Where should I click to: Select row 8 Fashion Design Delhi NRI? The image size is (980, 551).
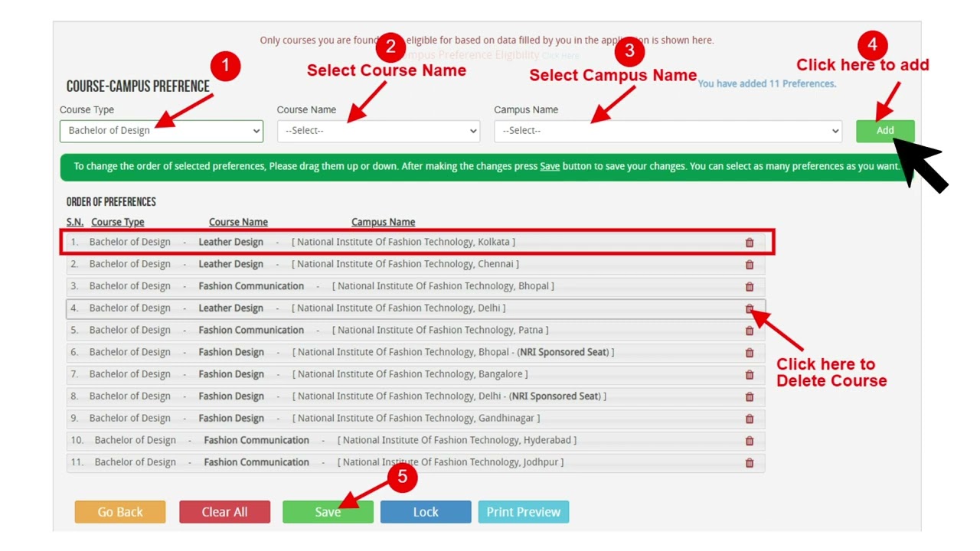click(416, 396)
